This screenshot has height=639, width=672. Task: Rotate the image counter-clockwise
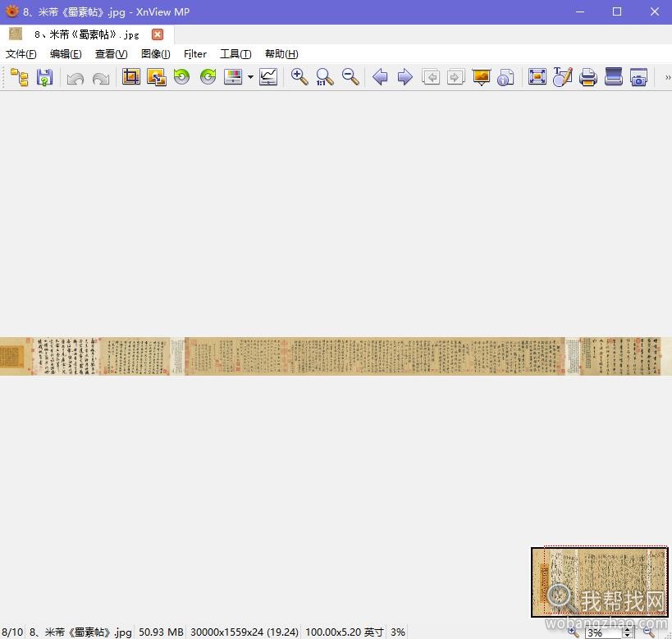(181, 77)
